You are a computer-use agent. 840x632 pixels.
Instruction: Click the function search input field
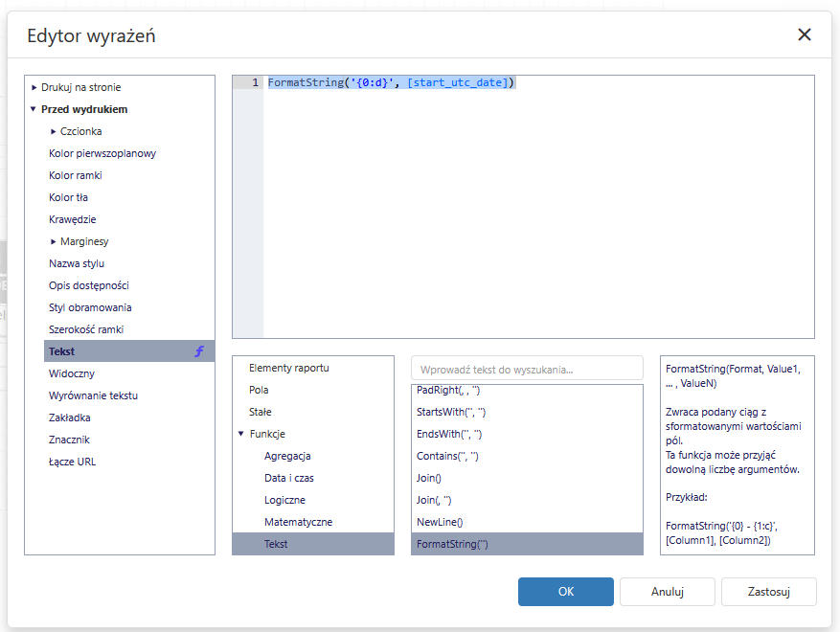click(x=527, y=369)
